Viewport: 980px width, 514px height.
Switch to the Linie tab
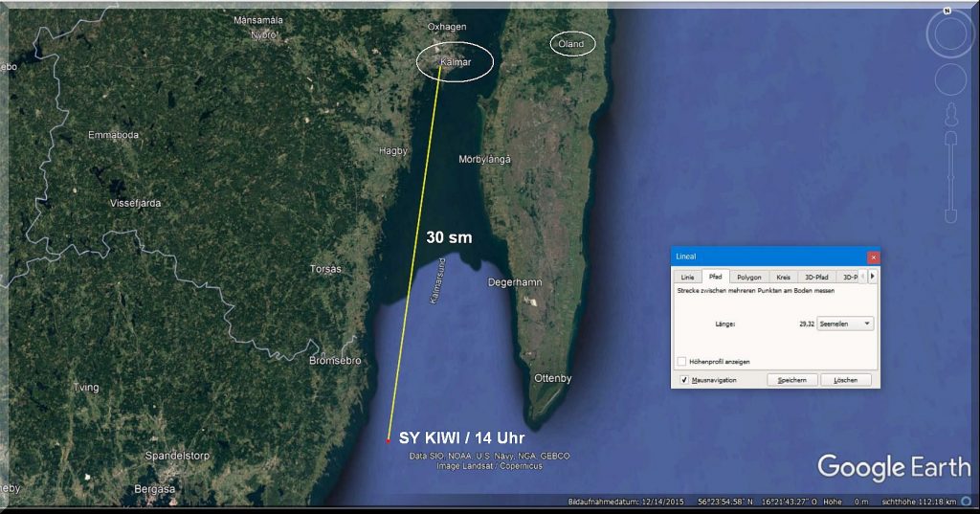pos(687,277)
